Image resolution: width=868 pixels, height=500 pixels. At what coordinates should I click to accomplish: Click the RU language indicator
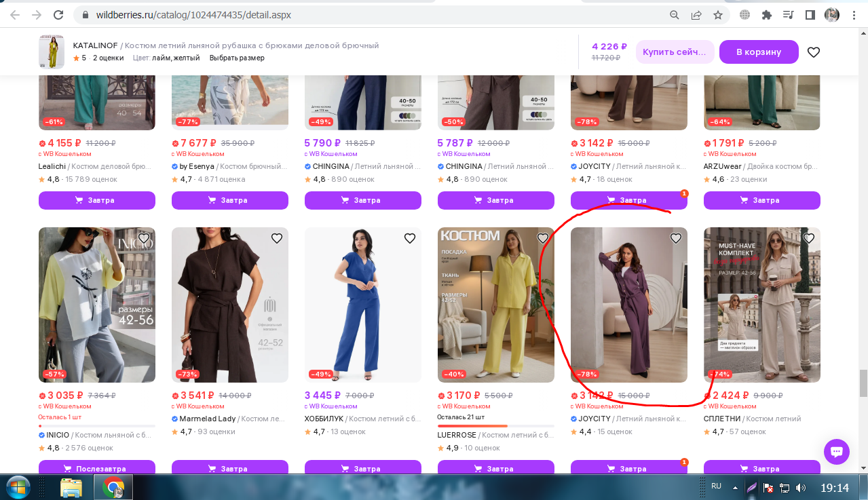coord(716,486)
